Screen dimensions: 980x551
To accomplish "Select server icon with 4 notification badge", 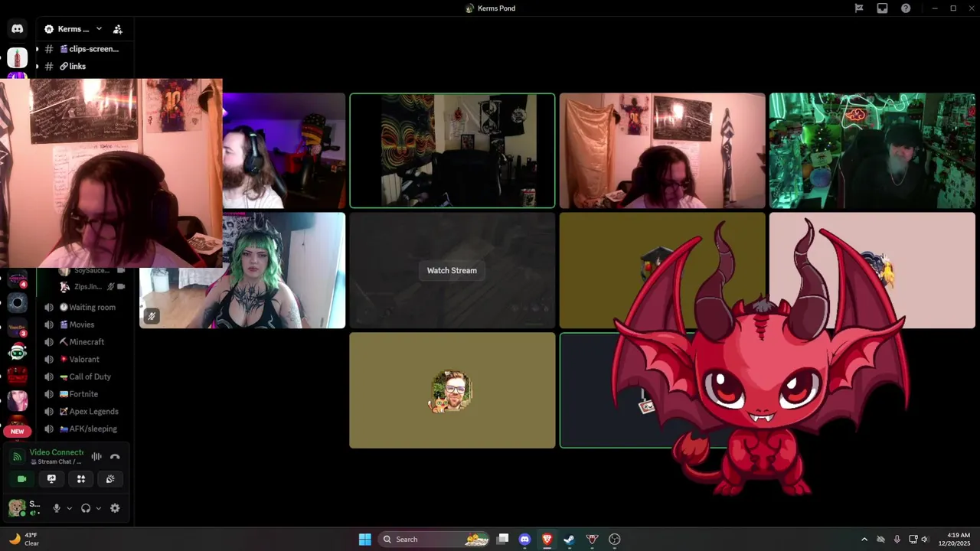I will pyautogui.click(x=17, y=279).
